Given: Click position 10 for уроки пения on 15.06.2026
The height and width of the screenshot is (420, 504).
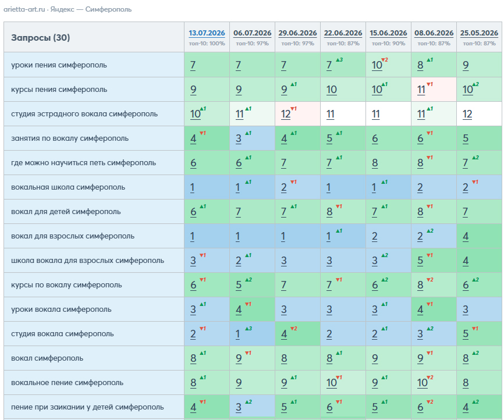Looking at the screenshot, I should [377, 65].
